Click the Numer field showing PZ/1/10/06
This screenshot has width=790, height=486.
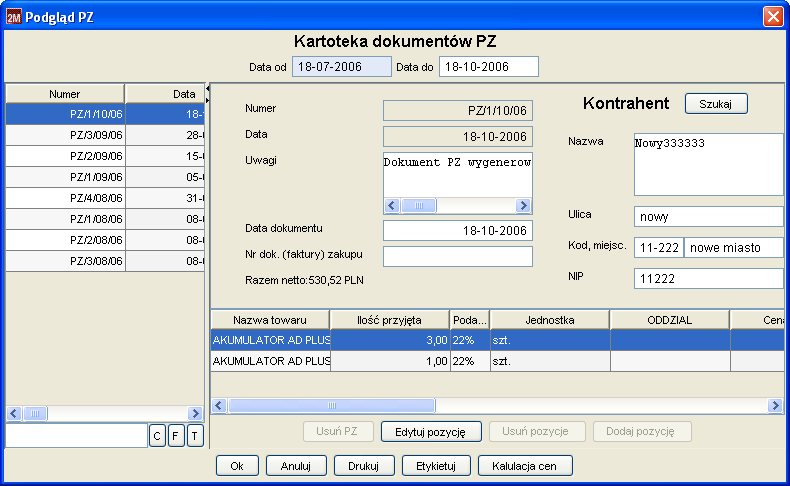457,111
